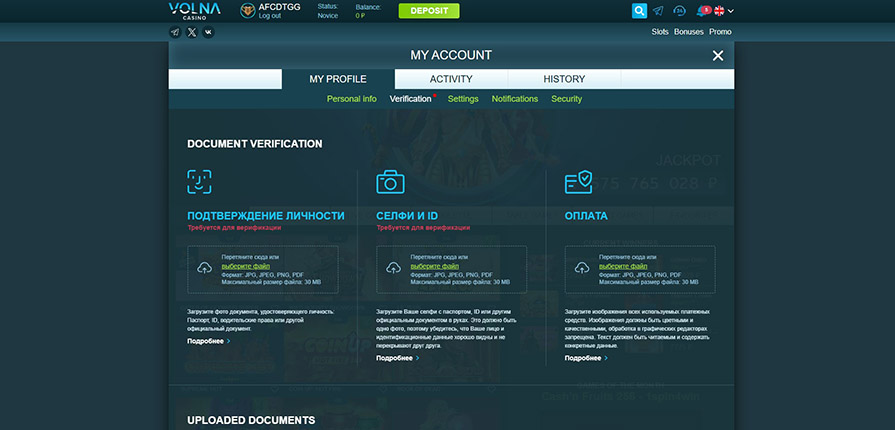Expand Подробнее under Селфи и ID
The width and height of the screenshot is (895, 430).
pyautogui.click(x=397, y=358)
